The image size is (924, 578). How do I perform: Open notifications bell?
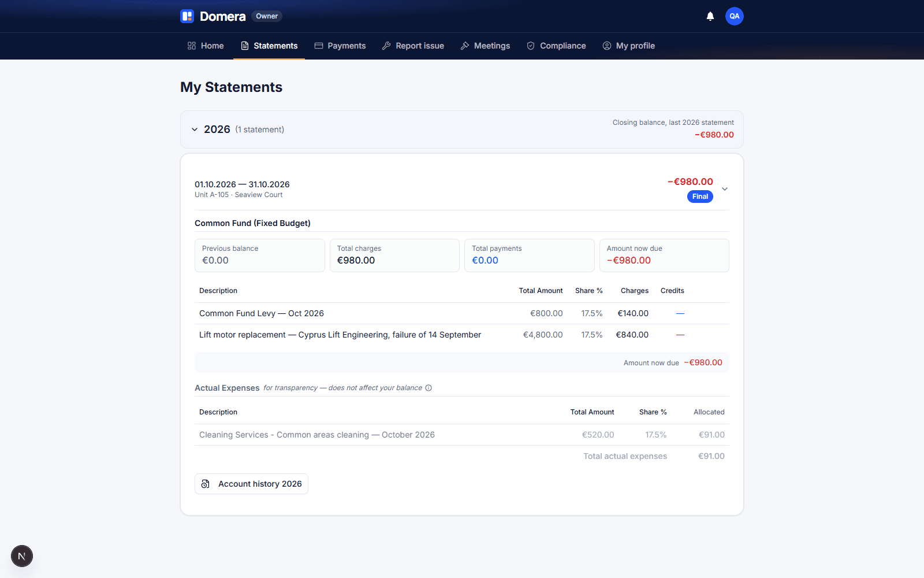tap(710, 16)
